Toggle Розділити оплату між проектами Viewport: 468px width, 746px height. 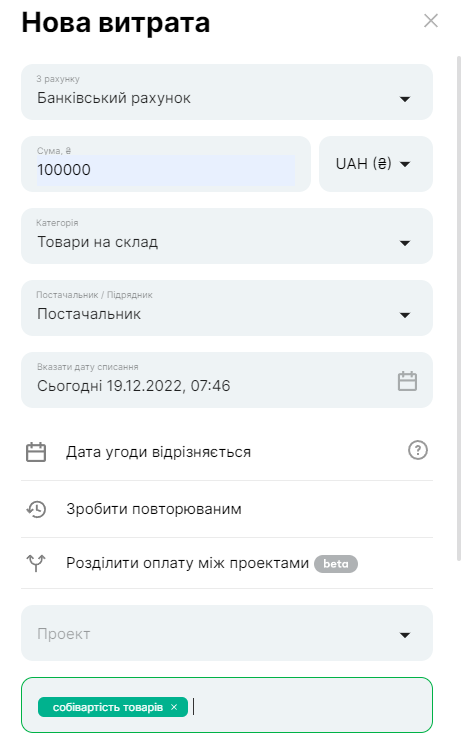[x=227, y=563]
